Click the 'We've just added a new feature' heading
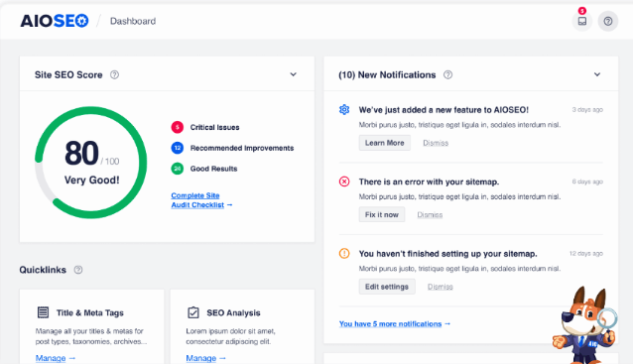The image size is (633, 364). pyautogui.click(x=443, y=110)
